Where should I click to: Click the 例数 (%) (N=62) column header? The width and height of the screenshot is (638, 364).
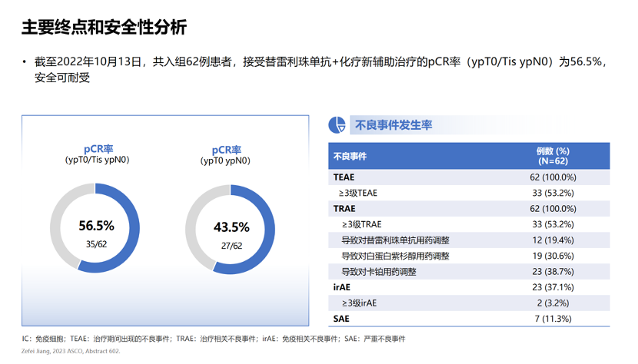click(x=553, y=156)
